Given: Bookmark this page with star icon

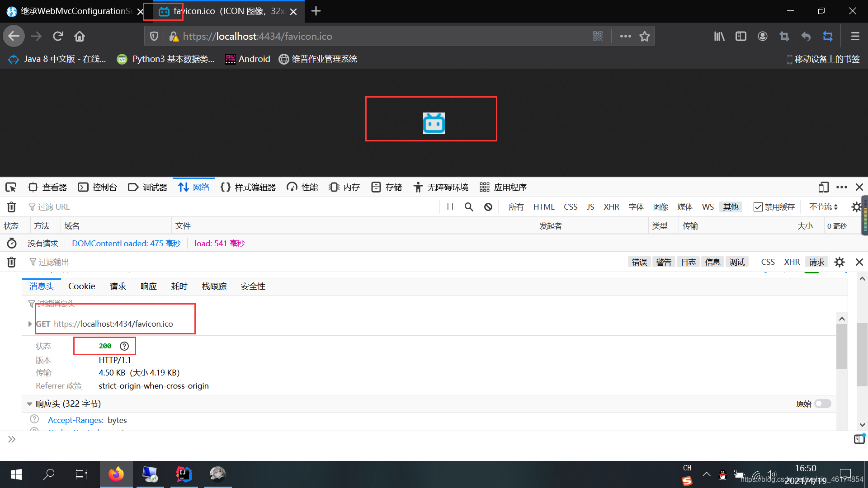Looking at the screenshot, I should pos(645,36).
